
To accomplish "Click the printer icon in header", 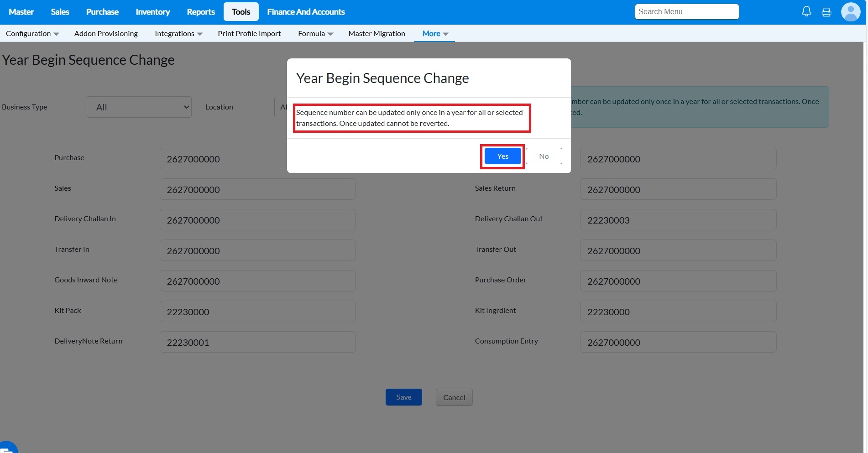I will click(x=826, y=12).
